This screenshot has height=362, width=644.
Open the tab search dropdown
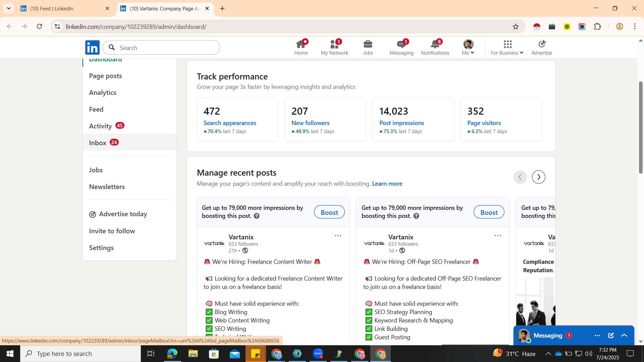8,8
